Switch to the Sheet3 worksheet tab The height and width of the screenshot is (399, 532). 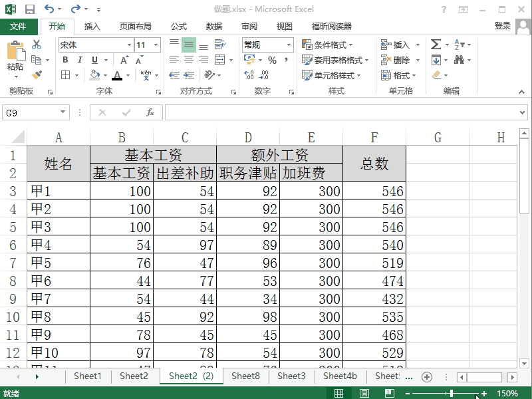click(291, 376)
